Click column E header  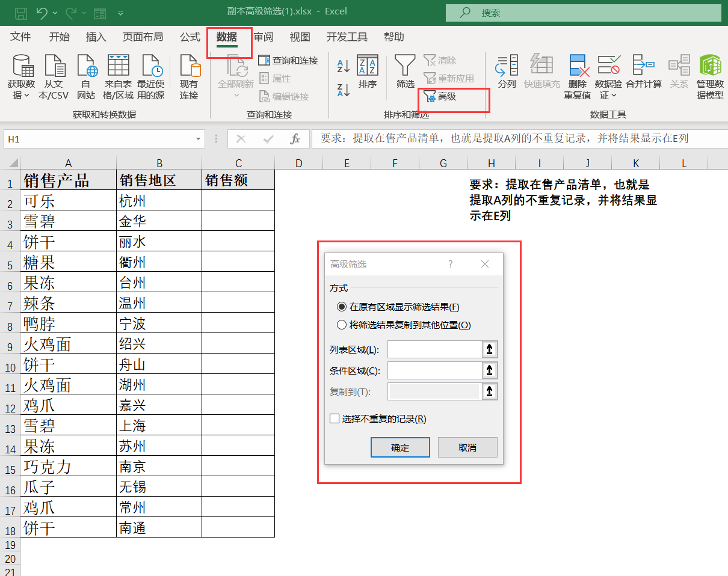point(347,163)
